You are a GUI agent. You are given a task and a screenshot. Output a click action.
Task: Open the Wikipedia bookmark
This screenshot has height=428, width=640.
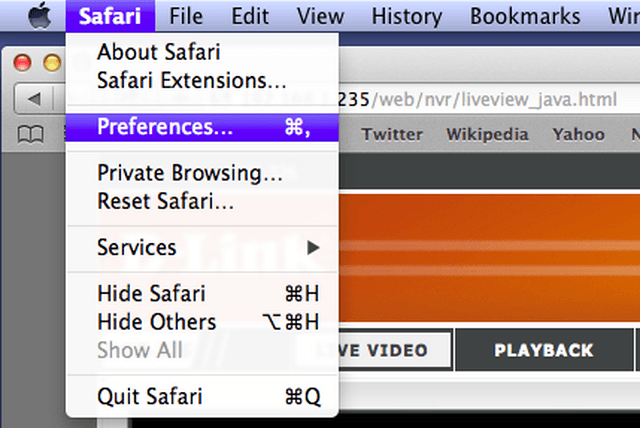(x=487, y=134)
